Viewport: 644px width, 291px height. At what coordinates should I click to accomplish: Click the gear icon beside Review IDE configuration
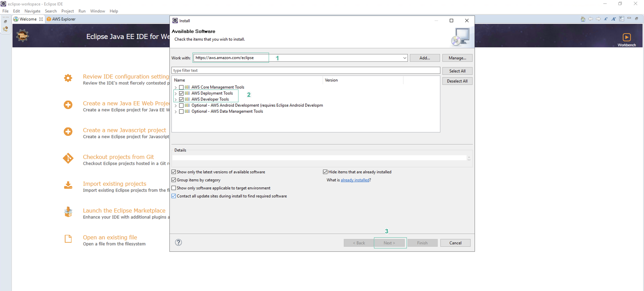pos(68,78)
